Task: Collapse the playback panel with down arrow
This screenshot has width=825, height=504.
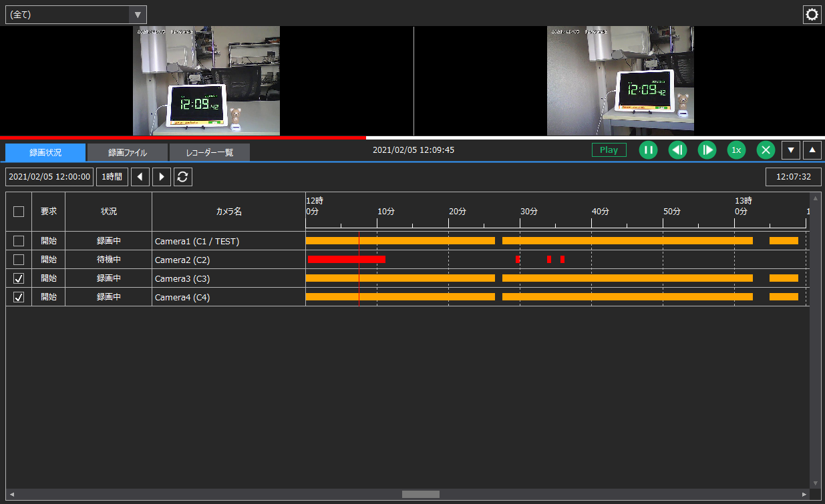Action: (x=791, y=150)
